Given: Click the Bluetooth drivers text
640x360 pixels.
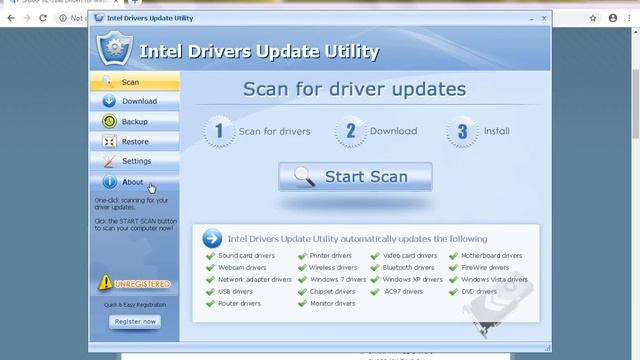Looking at the screenshot, I should coord(408,268).
